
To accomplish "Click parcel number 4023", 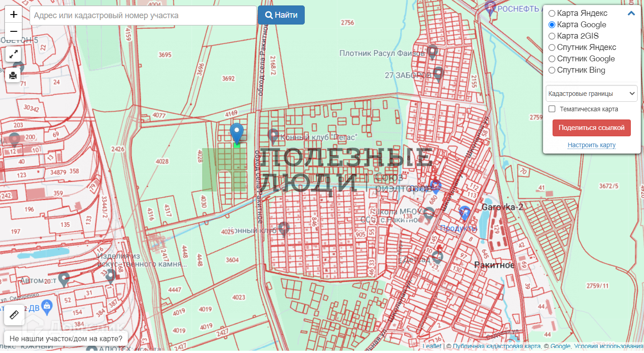I will point(238,297).
